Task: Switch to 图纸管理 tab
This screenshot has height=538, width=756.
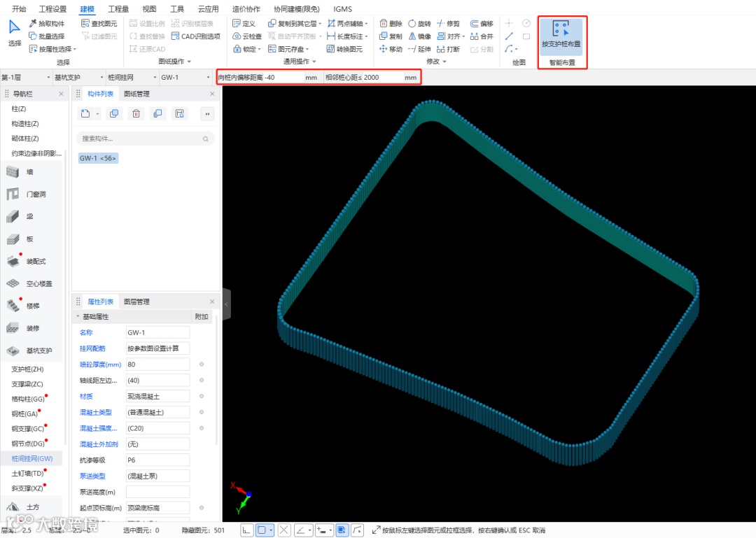Action: (137, 94)
